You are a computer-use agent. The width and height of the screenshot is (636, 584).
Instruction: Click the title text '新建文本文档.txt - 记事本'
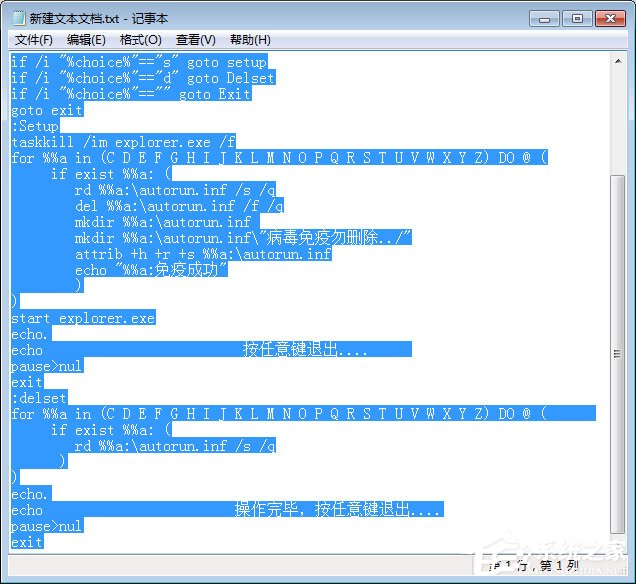(99, 19)
